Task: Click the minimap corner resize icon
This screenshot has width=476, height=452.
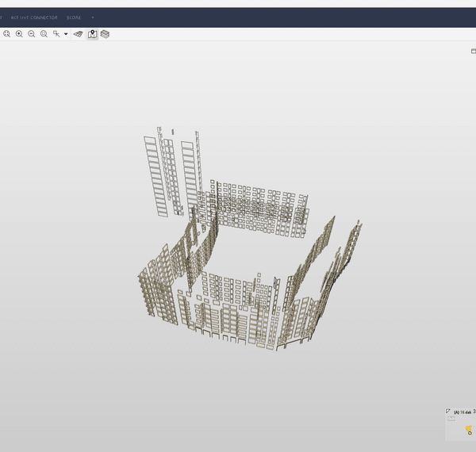Action: point(448,412)
